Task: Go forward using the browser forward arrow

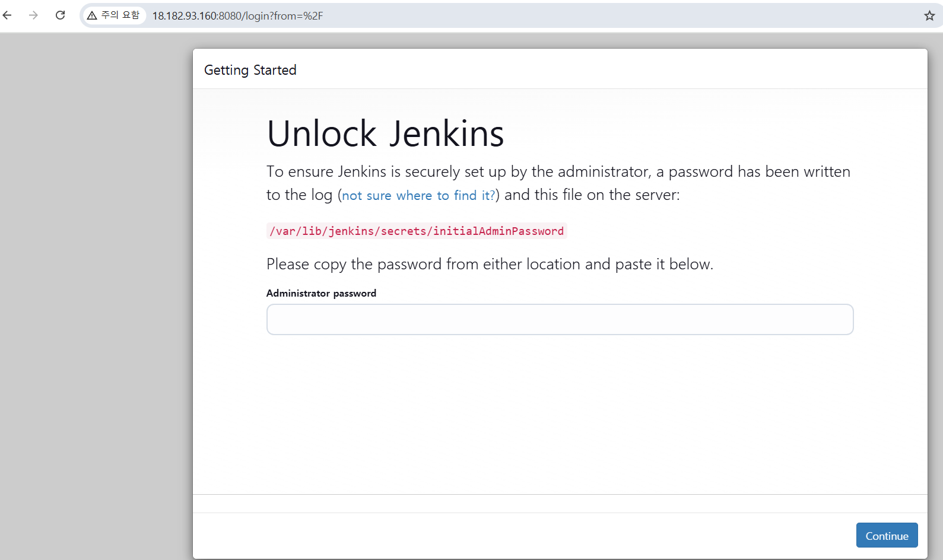Action: [x=33, y=15]
